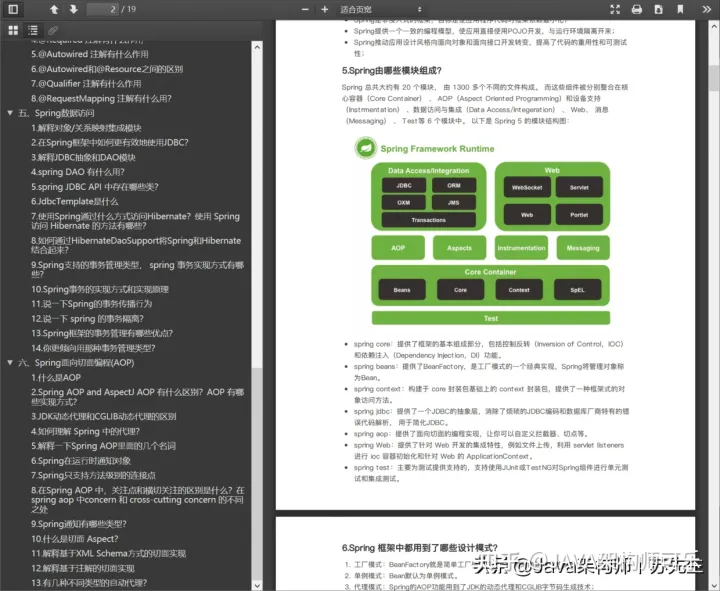Open 2.在Spring框架中如何更有效地使用JDBC
Viewport: 720px width, 591px height.
click(x=110, y=142)
